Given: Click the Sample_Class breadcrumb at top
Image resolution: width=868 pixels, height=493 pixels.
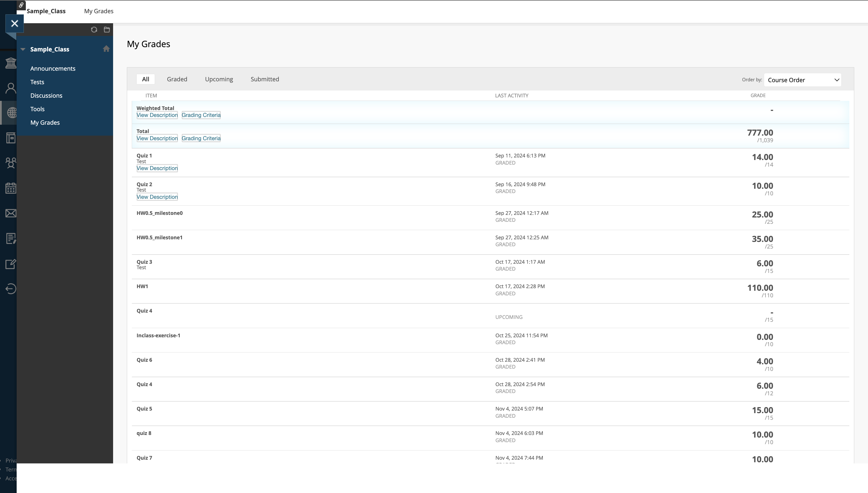Looking at the screenshot, I should [x=46, y=11].
